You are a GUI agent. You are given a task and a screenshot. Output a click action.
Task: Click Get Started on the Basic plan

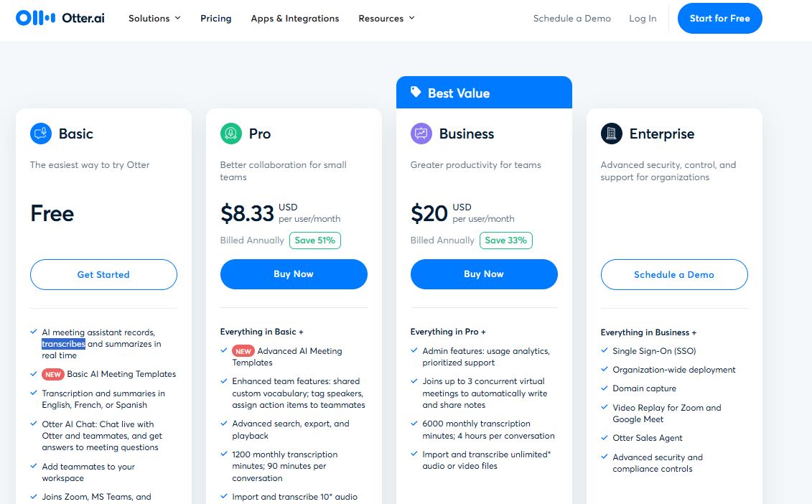tap(103, 274)
